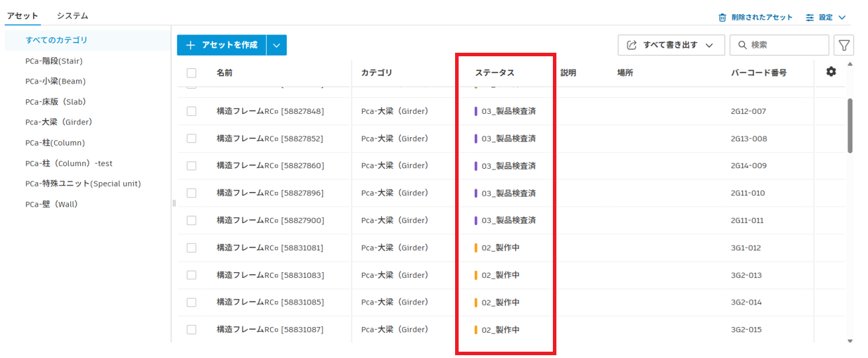Open asset name 構造フレームRC [58831087]

[x=270, y=329]
